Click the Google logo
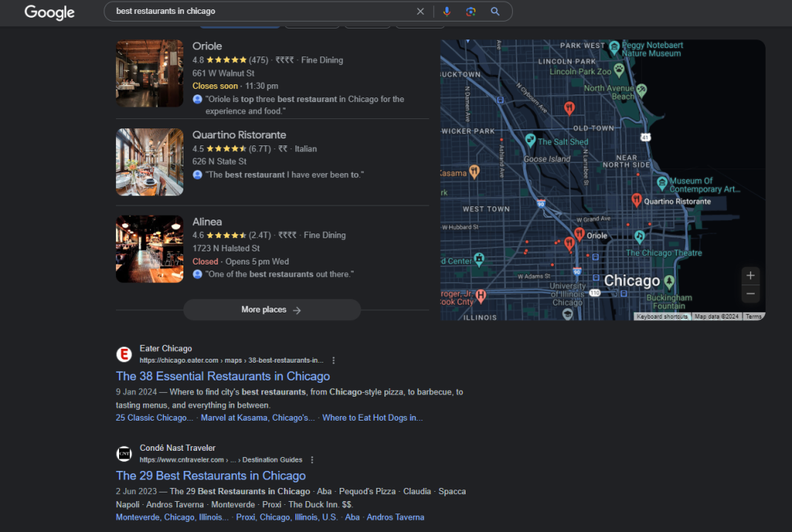792x532 pixels. click(49, 12)
